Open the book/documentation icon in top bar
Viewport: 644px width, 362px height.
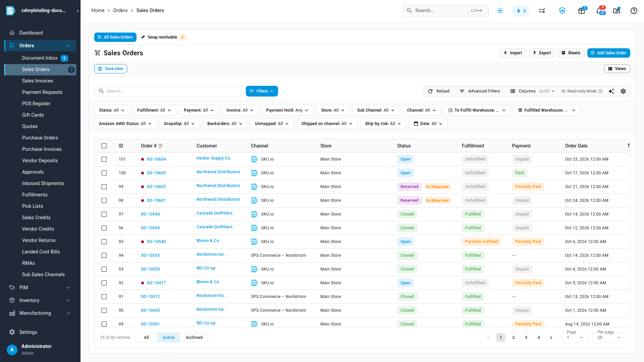pos(616,11)
